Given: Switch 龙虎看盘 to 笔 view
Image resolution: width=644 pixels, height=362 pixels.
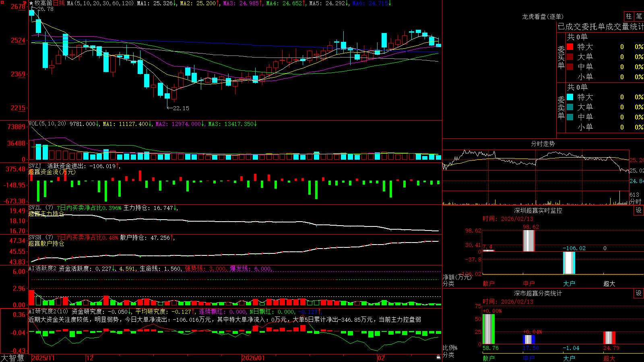Looking at the screenshot, I should pyautogui.click(x=639, y=16).
